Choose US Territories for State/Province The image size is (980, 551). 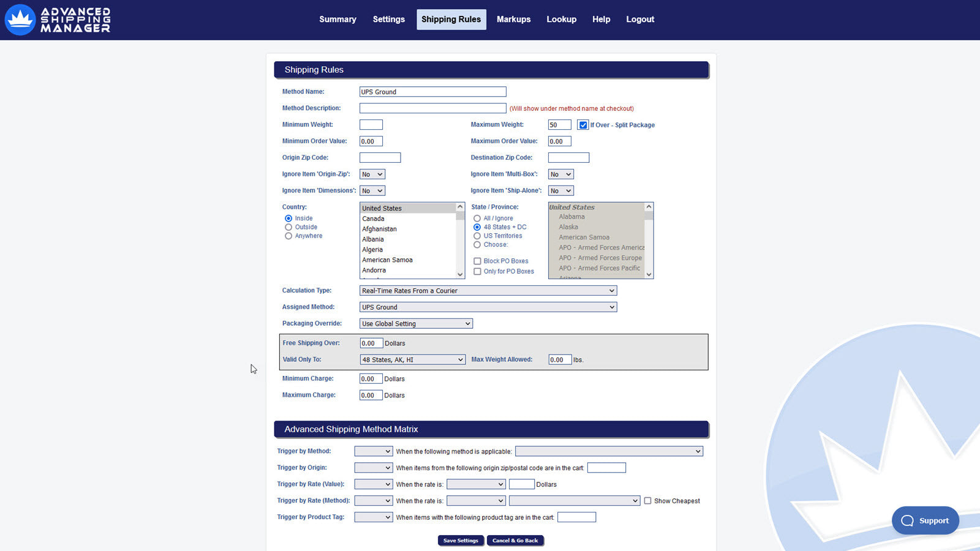click(x=477, y=236)
